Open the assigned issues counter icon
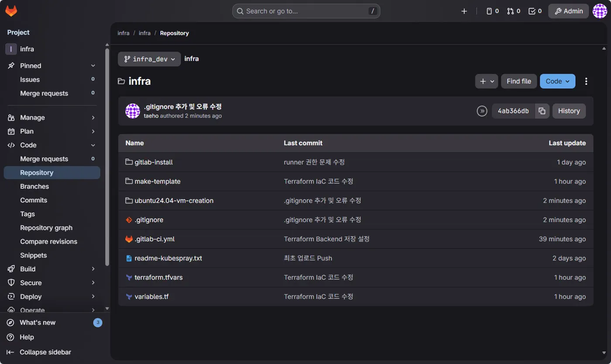611x364 pixels. (x=492, y=11)
